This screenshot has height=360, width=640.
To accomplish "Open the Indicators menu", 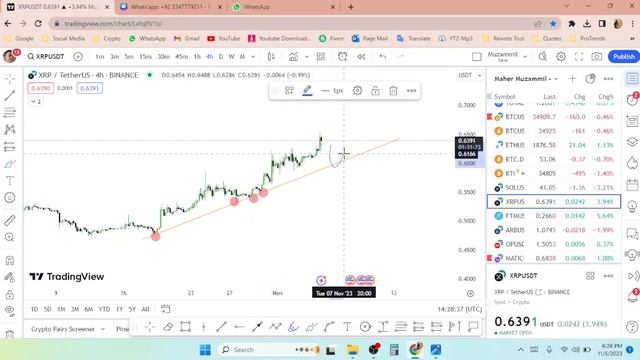I will coord(293,56).
